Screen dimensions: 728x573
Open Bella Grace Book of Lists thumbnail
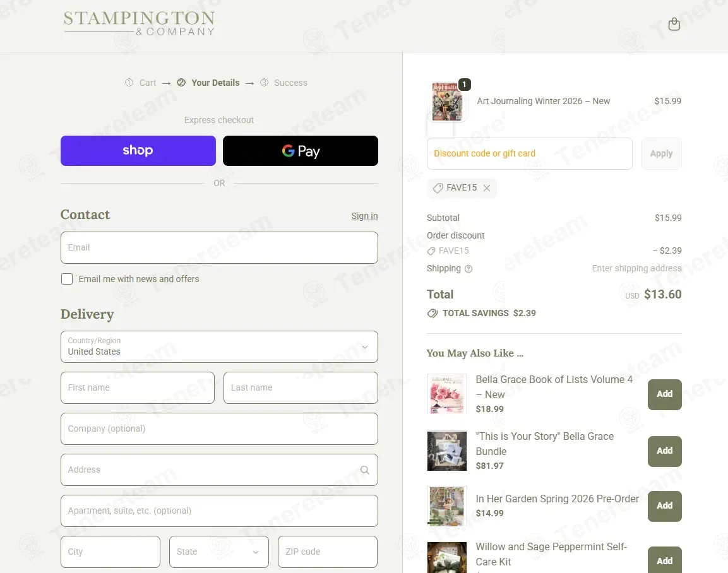446,393
